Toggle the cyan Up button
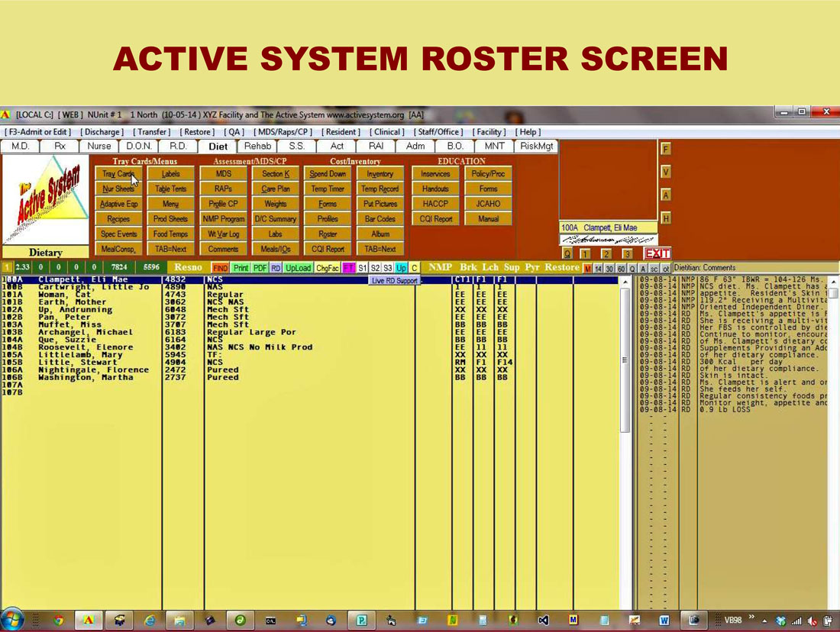 point(401,268)
